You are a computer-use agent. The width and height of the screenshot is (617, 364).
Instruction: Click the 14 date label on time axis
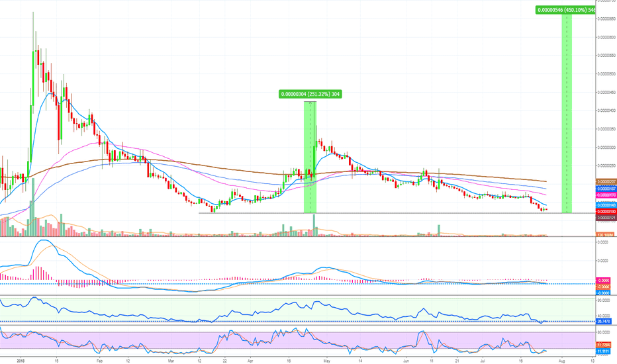pos(360,361)
